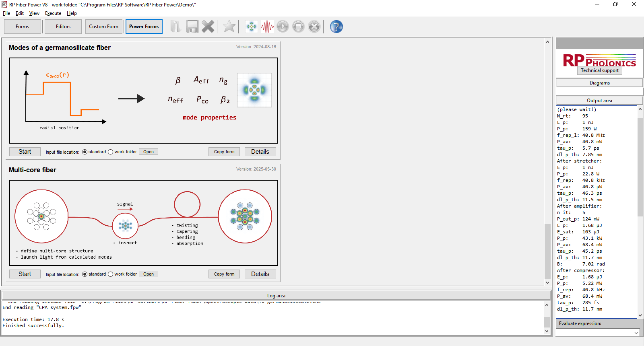The width and height of the screenshot is (644, 346).
Task: Open Details for Multi-core fiber
Action: click(x=260, y=274)
